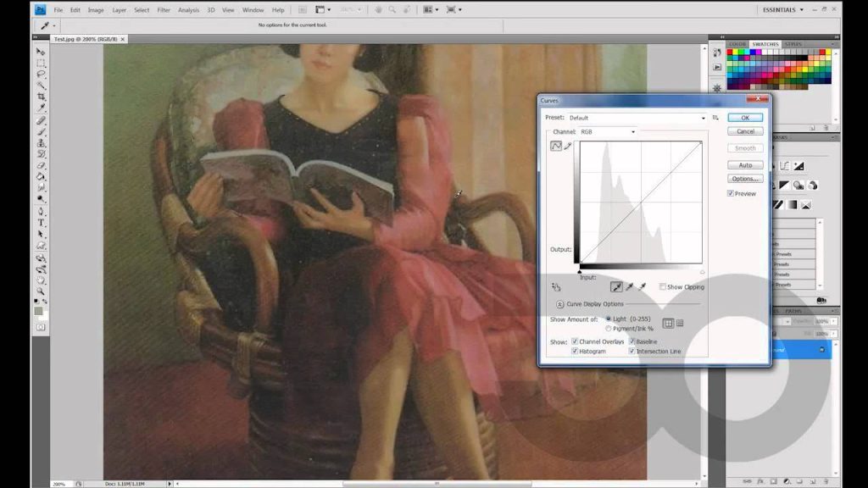The width and height of the screenshot is (868, 488).
Task: Select the Eyedropper tool in the tools panel
Action: pyautogui.click(x=41, y=108)
